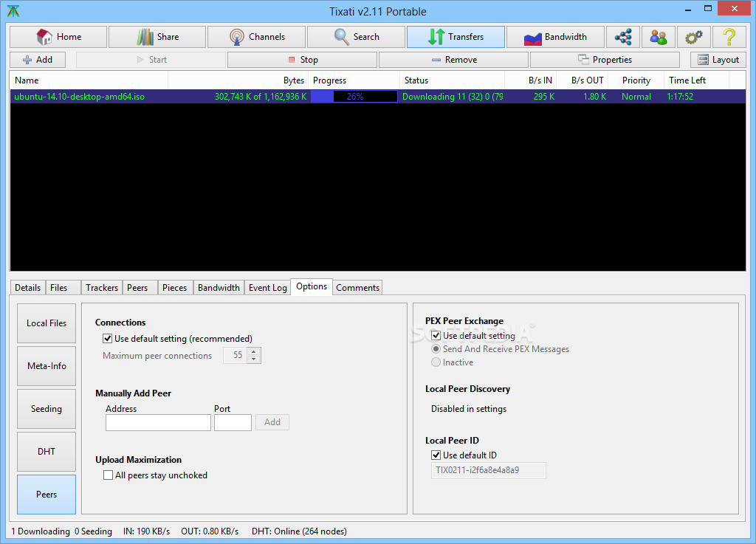Viewport: 756px width, 544px height.
Task: Open the settings gears icon
Action: coord(693,37)
